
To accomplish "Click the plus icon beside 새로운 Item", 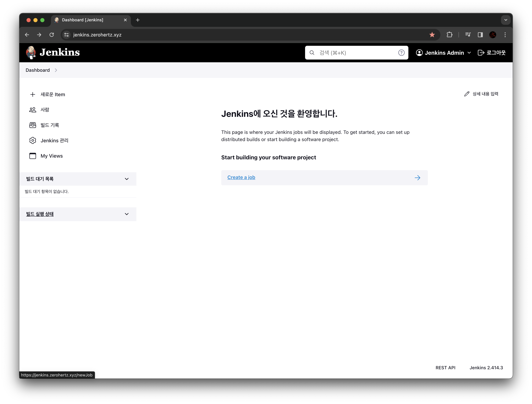I will tap(33, 94).
